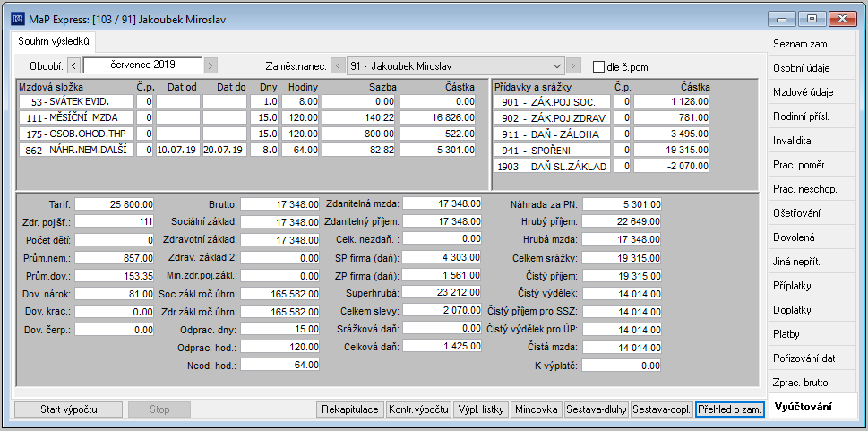Open the Jiná nepřít. section
Image resolution: width=868 pixels, height=431 pixels.
click(x=812, y=262)
